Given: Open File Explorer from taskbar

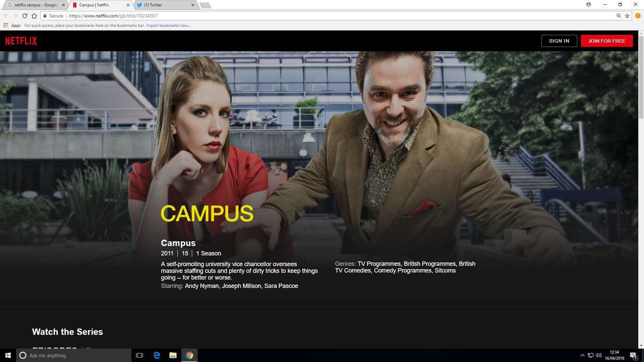Looking at the screenshot, I should click(x=173, y=355).
